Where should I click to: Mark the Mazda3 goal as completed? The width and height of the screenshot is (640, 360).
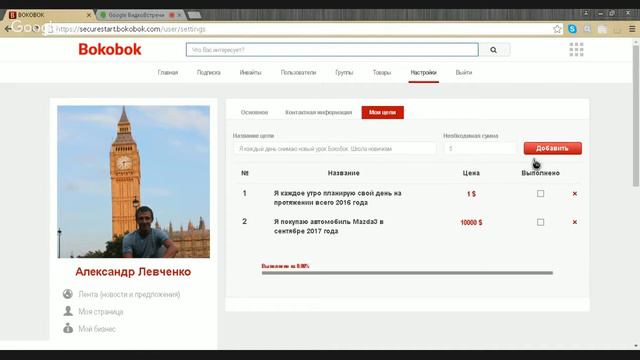point(540,222)
